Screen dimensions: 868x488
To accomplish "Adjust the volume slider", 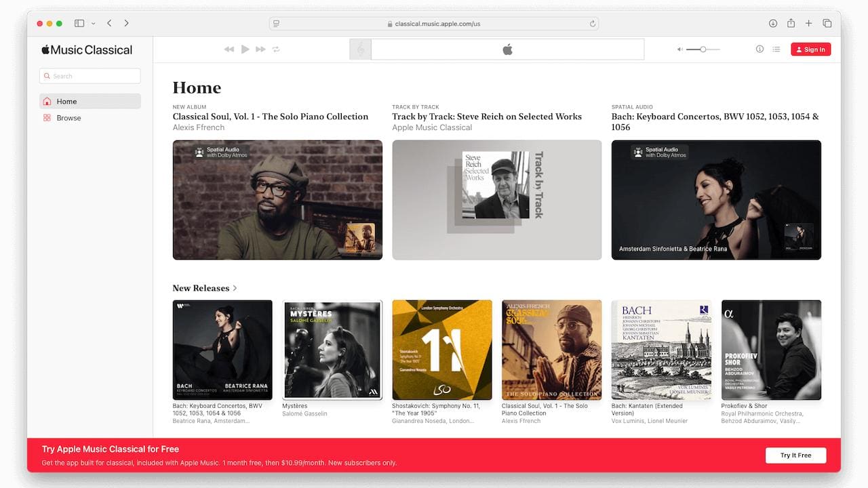I will pyautogui.click(x=703, y=49).
